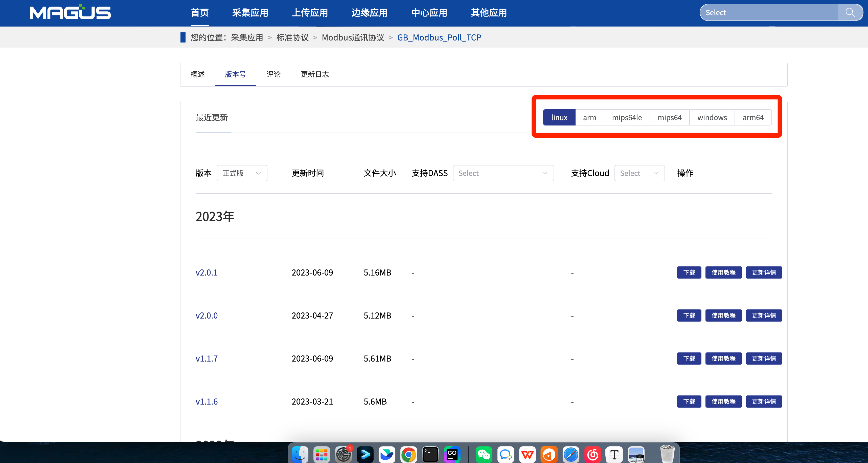Open Google Chrome from the dock
The height and width of the screenshot is (463, 868).
[x=408, y=454]
